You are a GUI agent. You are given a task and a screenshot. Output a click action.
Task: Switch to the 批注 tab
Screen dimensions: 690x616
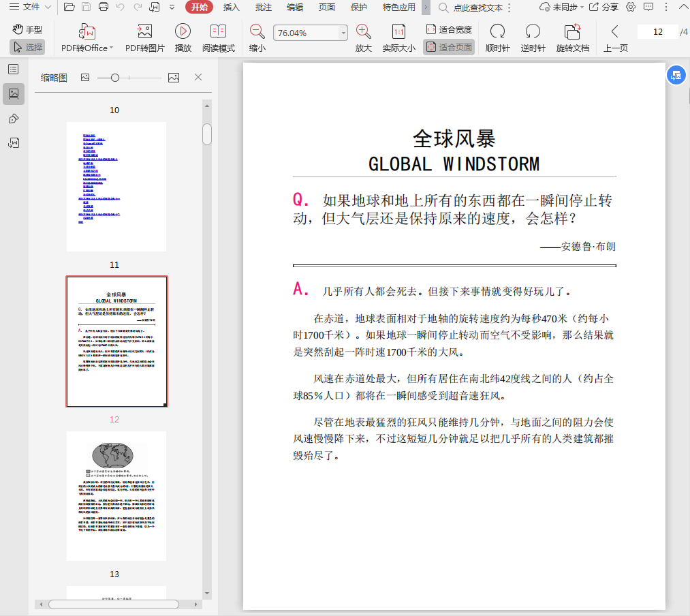(263, 7)
